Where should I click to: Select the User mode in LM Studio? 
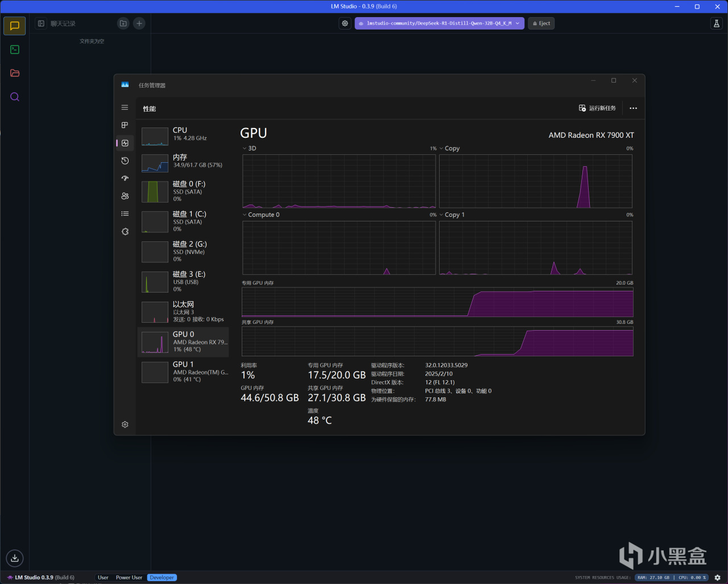[103, 577]
